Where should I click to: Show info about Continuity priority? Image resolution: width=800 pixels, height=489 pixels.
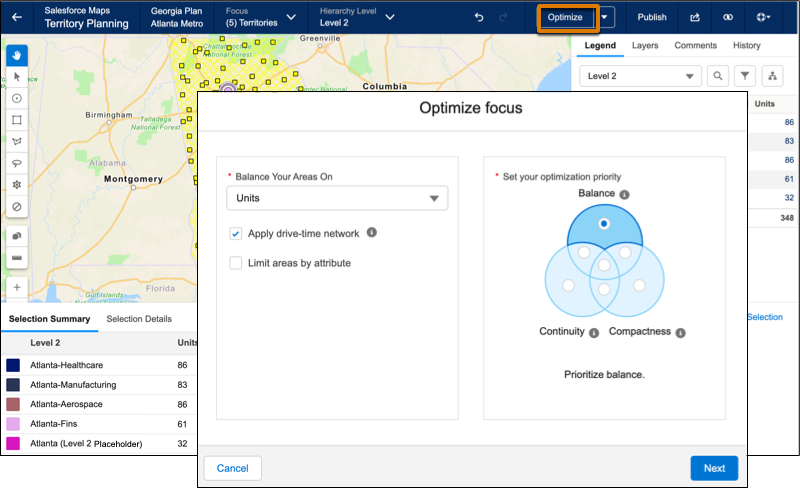(594, 333)
